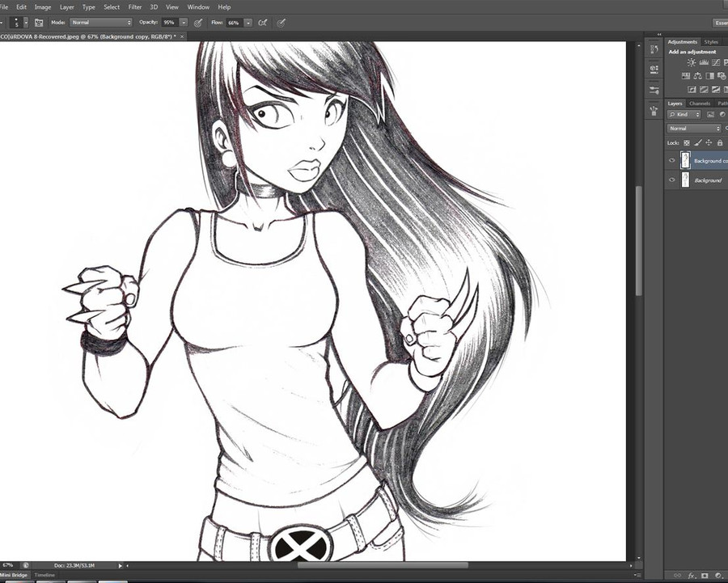This screenshot has height=583, width=728.
Task: Enable airbrush build-up mode
Action: pos(263,23)
